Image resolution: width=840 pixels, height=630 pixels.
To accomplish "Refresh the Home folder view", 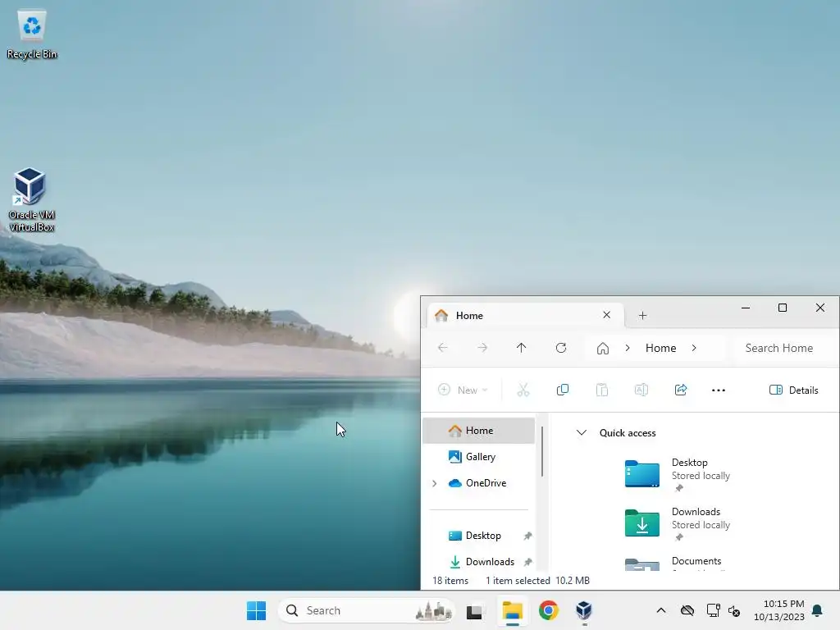I will [561, 348].
